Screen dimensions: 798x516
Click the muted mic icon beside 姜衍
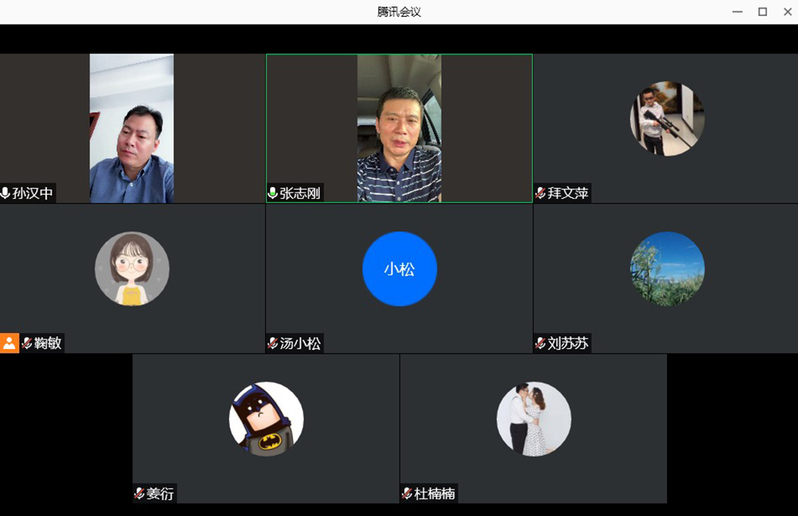tap(139, 493)
